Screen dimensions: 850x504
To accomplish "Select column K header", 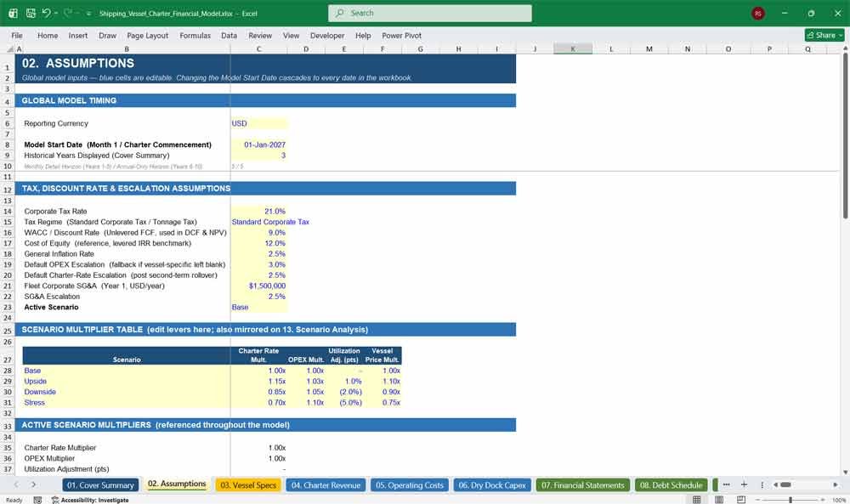I will click(x=573, y=48).
